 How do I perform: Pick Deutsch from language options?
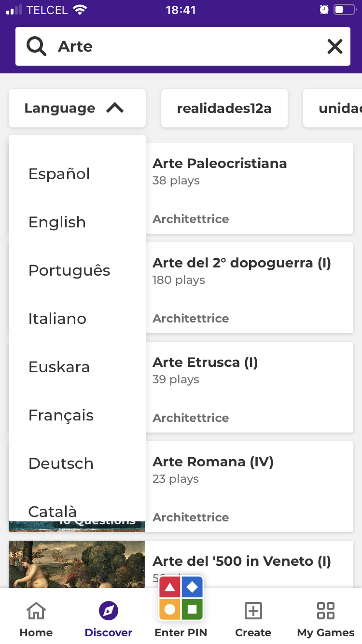click(61, 463)
